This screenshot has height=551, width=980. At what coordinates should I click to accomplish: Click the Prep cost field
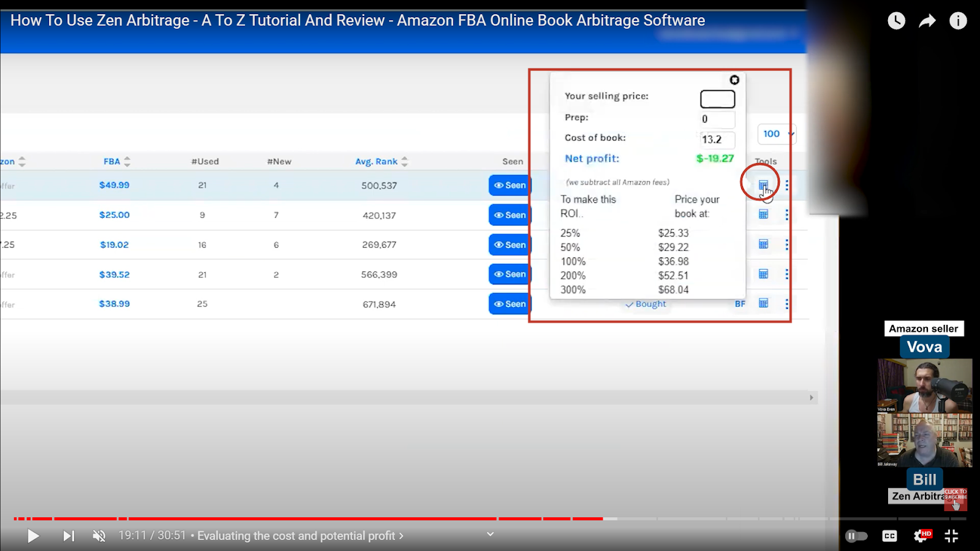coord(717,119)
